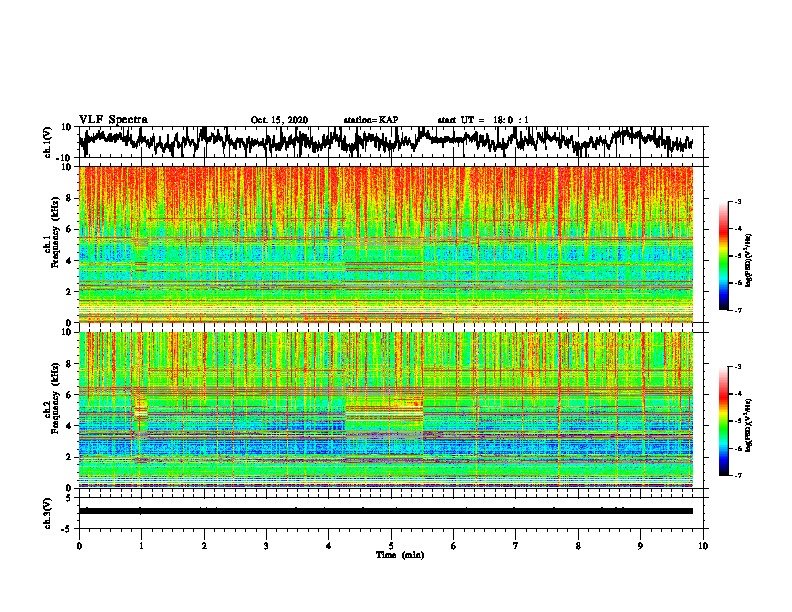Click the black ch.3 signal band

[x=386, y=511]
